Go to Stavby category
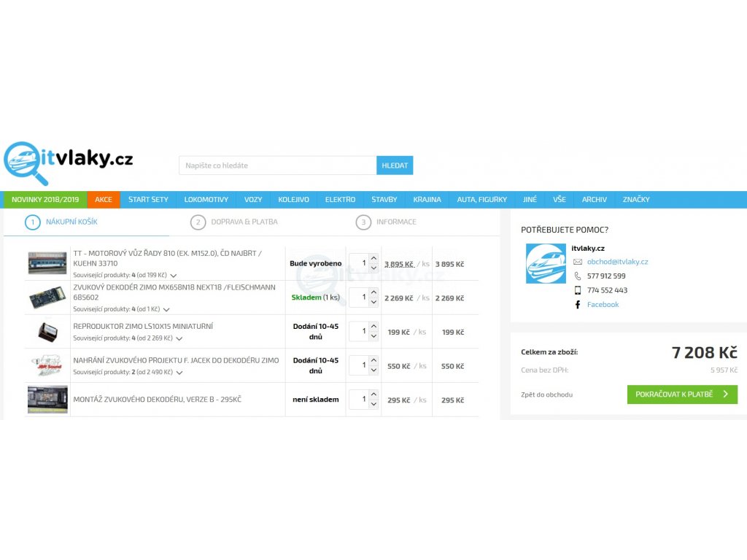 pyautogui.click(x=384, y=200)
